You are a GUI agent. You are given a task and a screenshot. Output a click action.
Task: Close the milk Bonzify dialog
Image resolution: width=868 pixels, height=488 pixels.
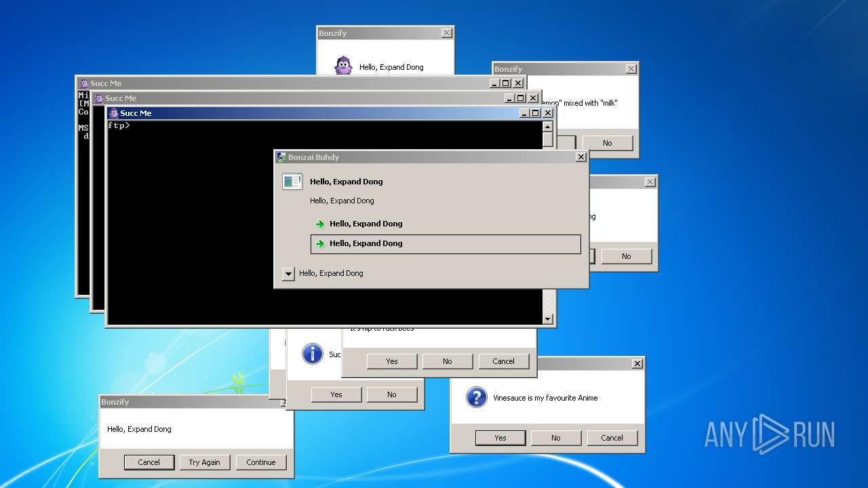[x=631, y=69]
